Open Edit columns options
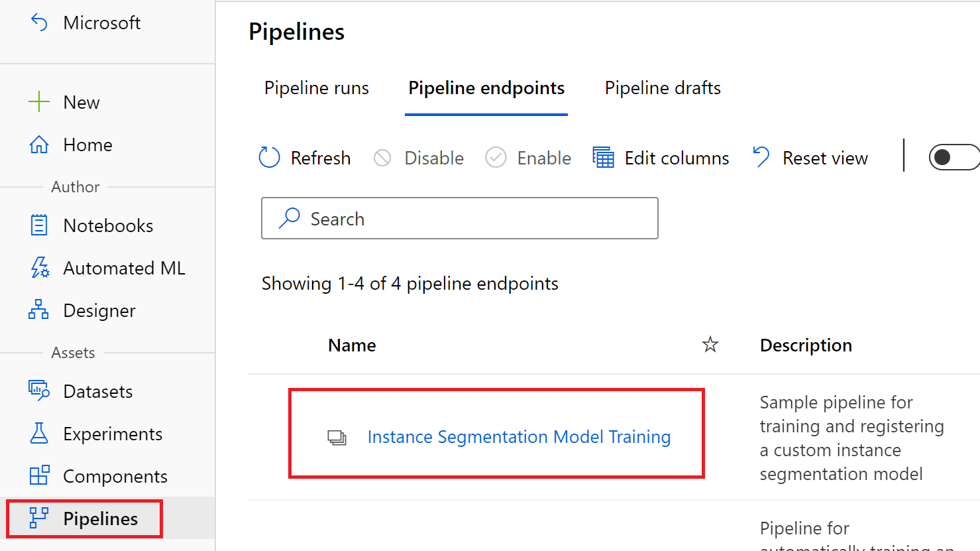This screenshot has height=551, width=980. click(x=661, y=158)
